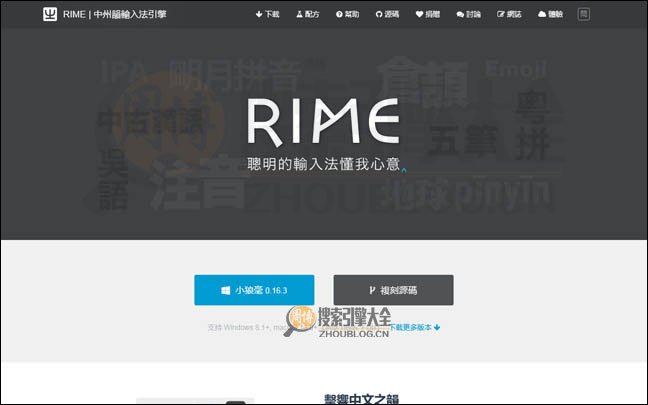Click the RIME logo icon in navbar
The height and width of the screenshot is (405, 648).
[x=50, y=15]
